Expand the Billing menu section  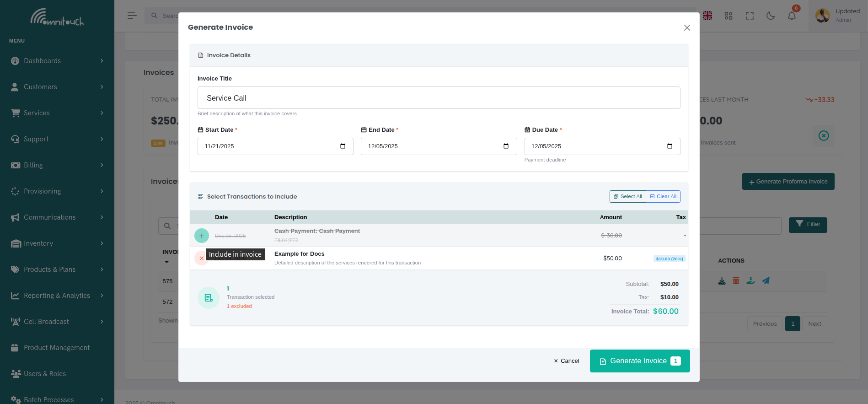tap(57, 165)
